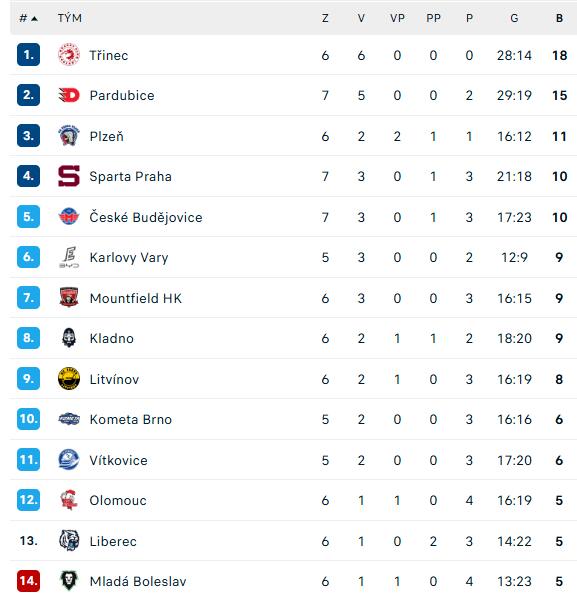Click the České Budějovice team logo

[69, 217]
